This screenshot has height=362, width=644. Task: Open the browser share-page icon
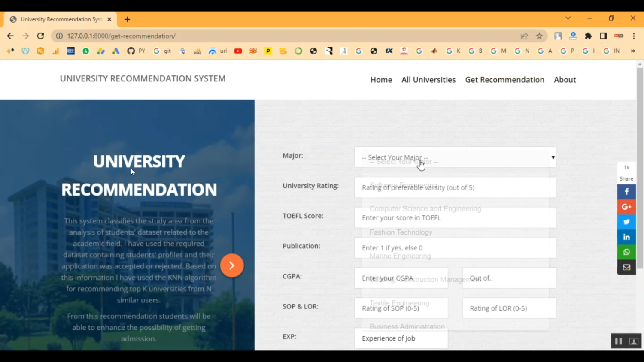pos(524,36)
